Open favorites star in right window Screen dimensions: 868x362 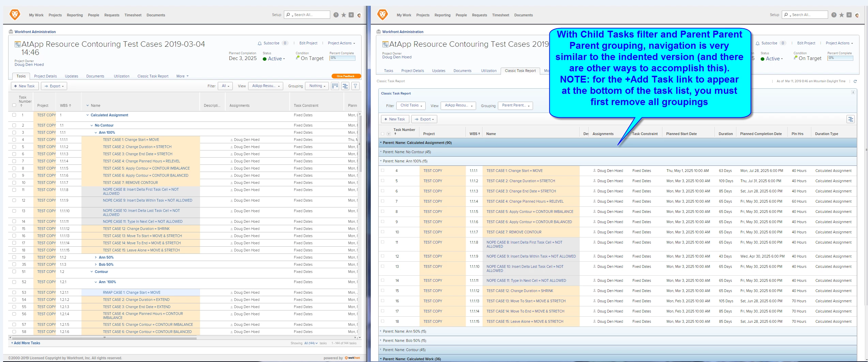pos(841,15)
